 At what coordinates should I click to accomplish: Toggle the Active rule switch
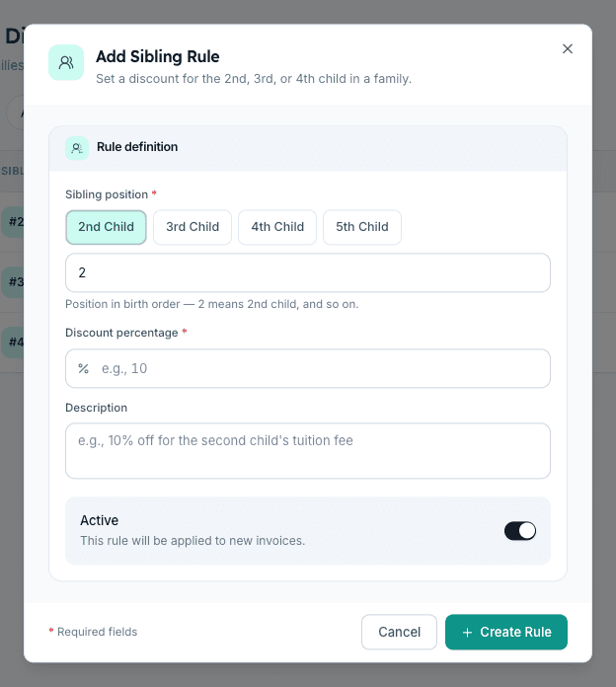coord(520,531)
